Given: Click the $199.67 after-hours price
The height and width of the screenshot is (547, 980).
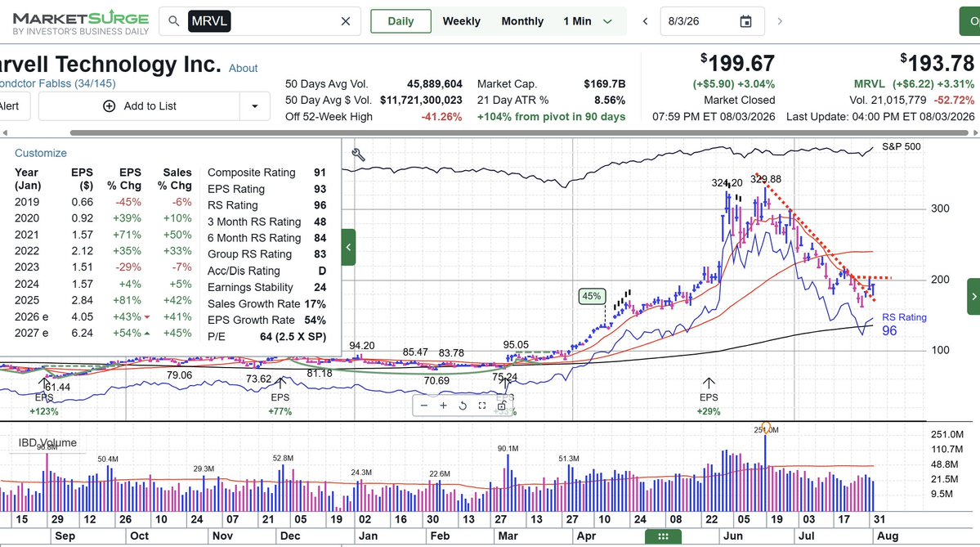Looking at the screenshot, I should pos(737,63).
